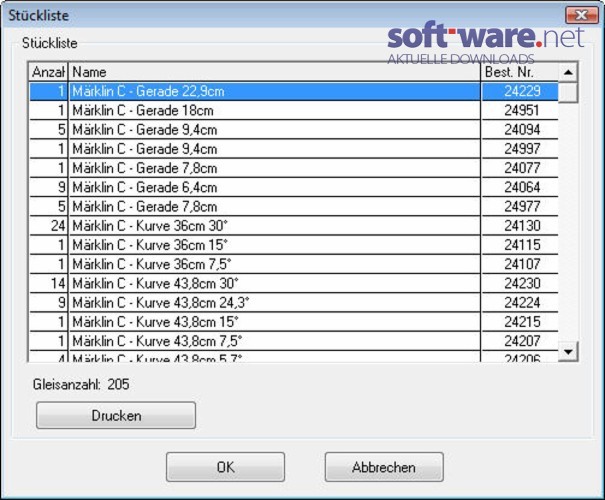Select row Märklin C - Gerade 6,4cm

294,188
